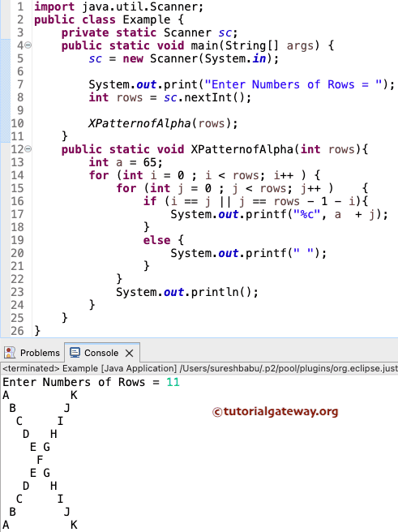Click System.out.println() on line 23
The image size is (398, 532).
click(187, 292)
